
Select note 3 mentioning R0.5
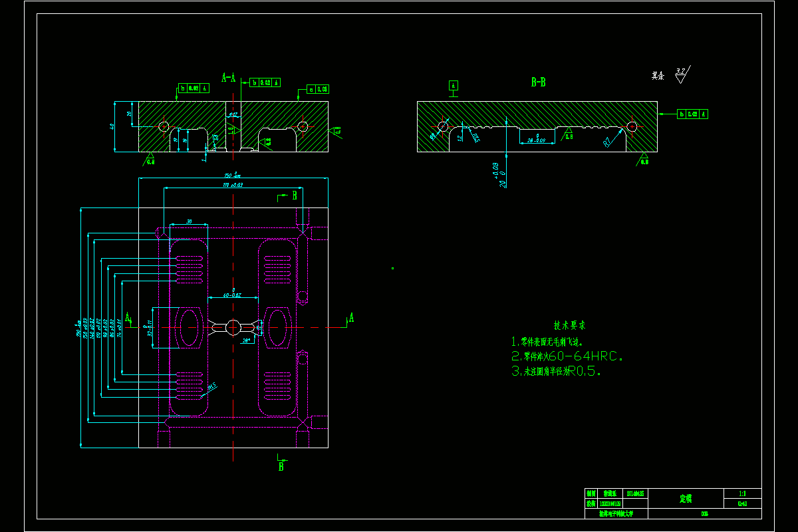pos(557,372)
